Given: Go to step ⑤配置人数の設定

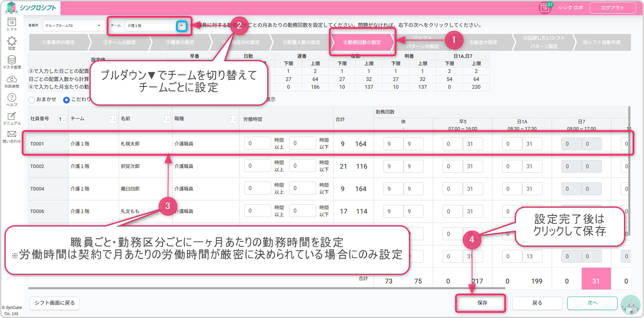Looking at the screenshot, I should coord(301,43).
